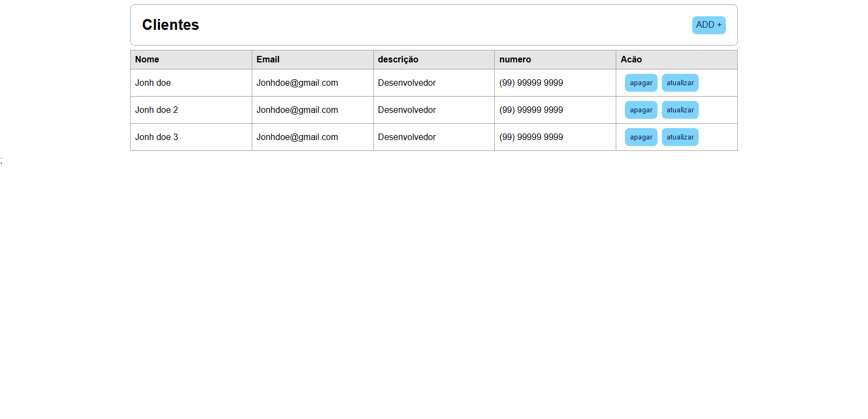This screenshot has width=868, height=419.
Task: Update Jonh doe 2 using atualizar
Action: pyautogui.click(x=680, y=110)
